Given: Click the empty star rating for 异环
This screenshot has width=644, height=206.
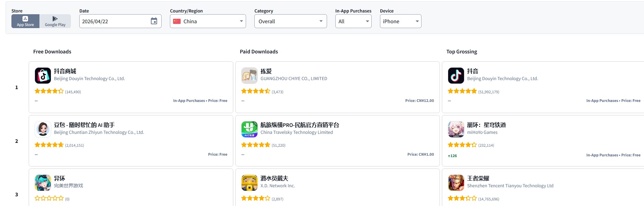Looking at the screenshot, I should [x=49, y=198].
